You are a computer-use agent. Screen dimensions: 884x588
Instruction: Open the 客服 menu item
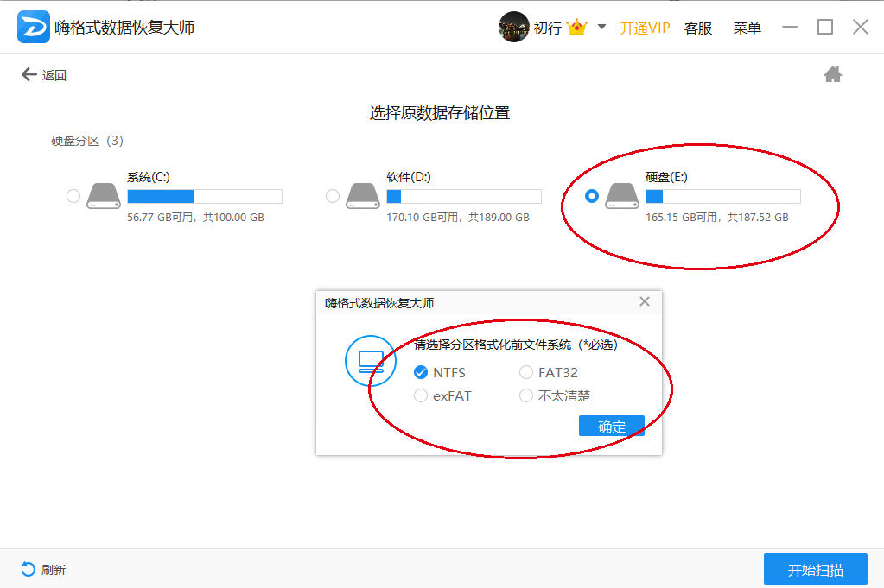click(x=698, y=28)
